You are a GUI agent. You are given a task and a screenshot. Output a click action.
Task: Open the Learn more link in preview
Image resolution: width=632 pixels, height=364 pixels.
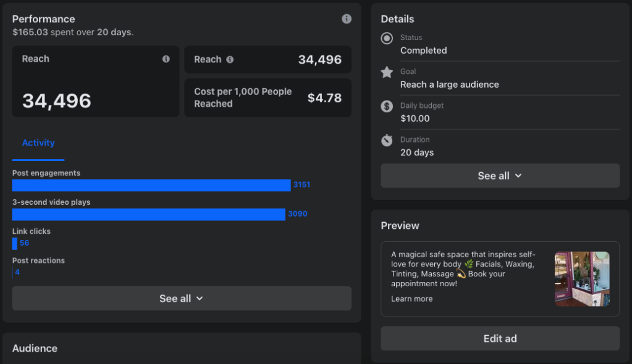click(411, 299)
